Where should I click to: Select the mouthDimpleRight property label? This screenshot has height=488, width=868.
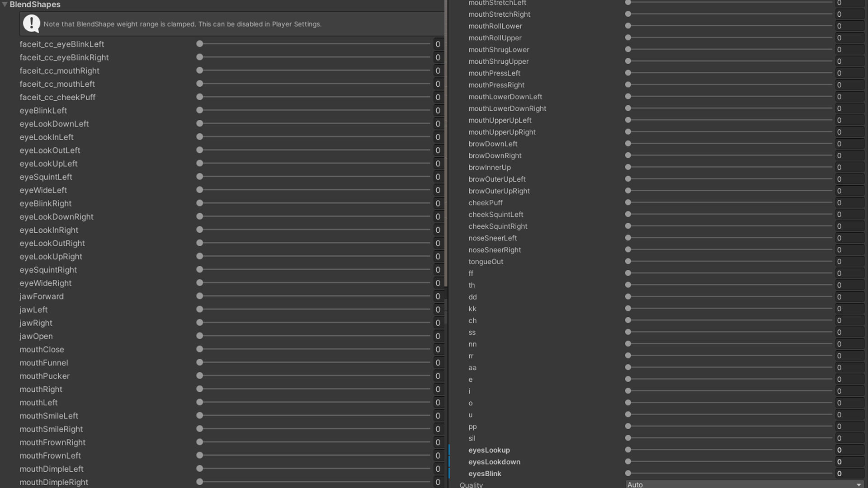coord(54,482)
